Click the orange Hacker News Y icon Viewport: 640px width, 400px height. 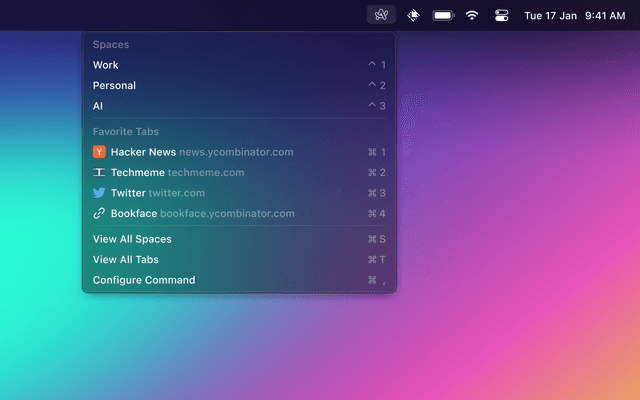[x=99, y=152]
